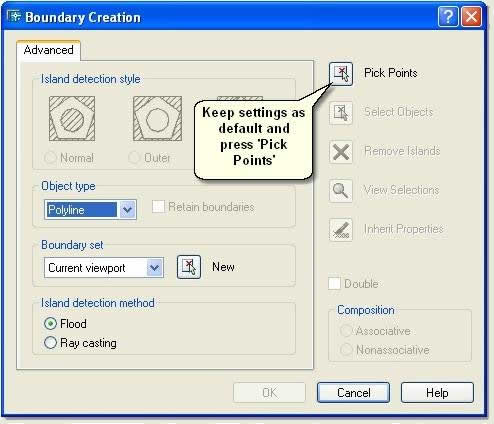Toggle the Double checkbox

pyautogui.click(x=334, y=284)
